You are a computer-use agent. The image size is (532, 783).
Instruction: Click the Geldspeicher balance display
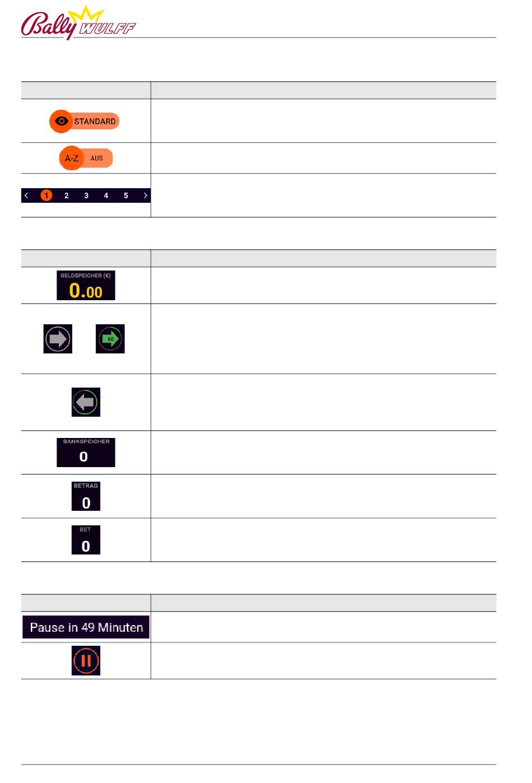click(x=86, y=285)
